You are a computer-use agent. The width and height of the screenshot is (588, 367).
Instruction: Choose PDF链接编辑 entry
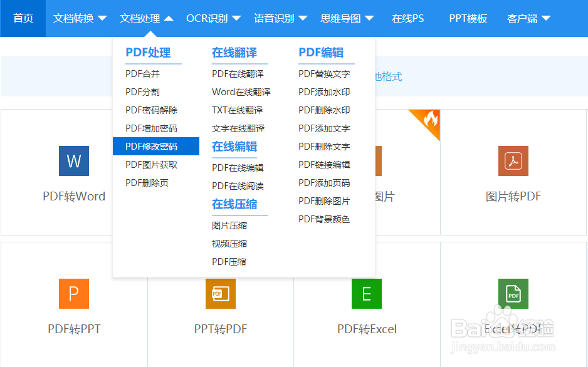pyautogui.click(x=324, y=165)
